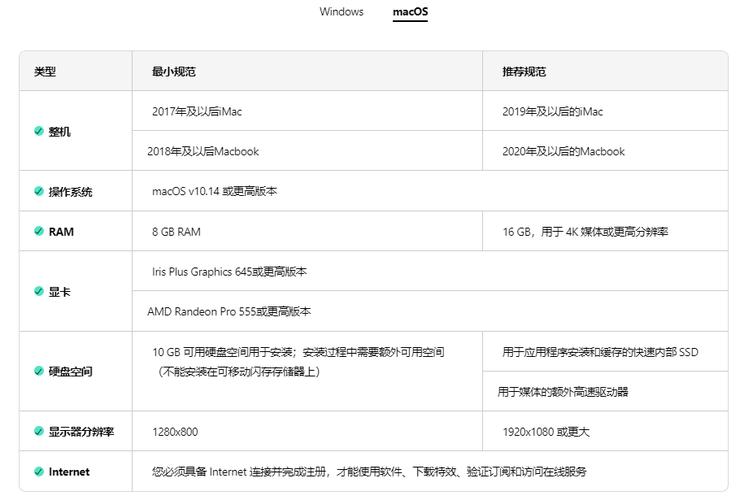The image size is (740, 500).
Task: Switch to the Windows tab
Action: point(341,11)
